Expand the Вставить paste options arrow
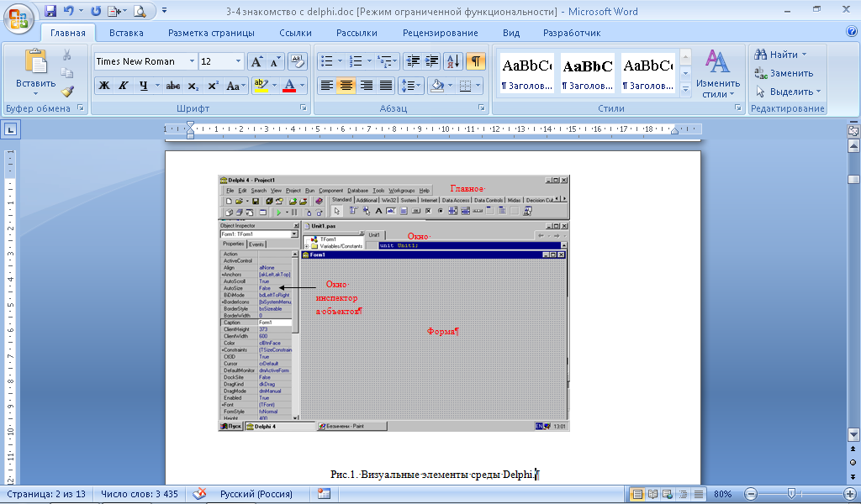 click(x=35, y=94)
